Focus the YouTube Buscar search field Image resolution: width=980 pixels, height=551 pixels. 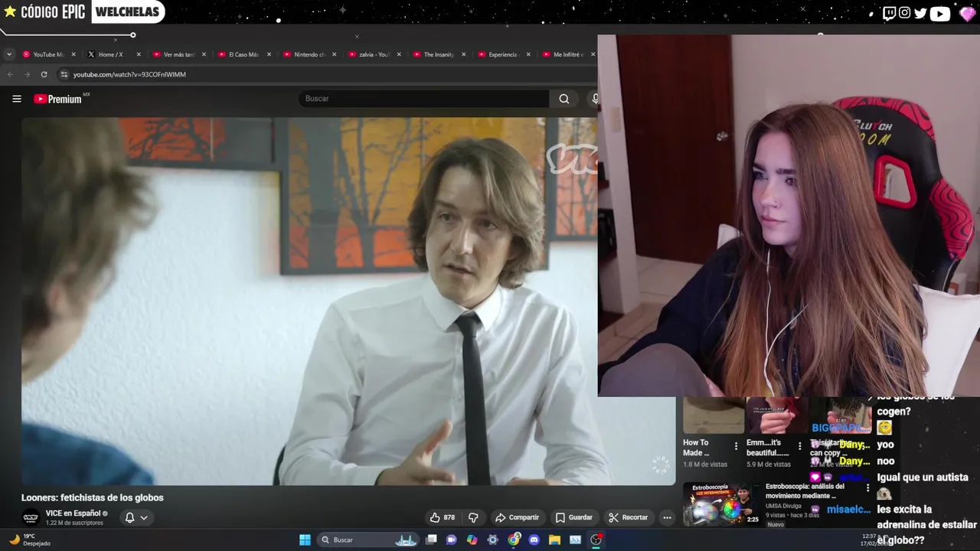click(423, 99)
